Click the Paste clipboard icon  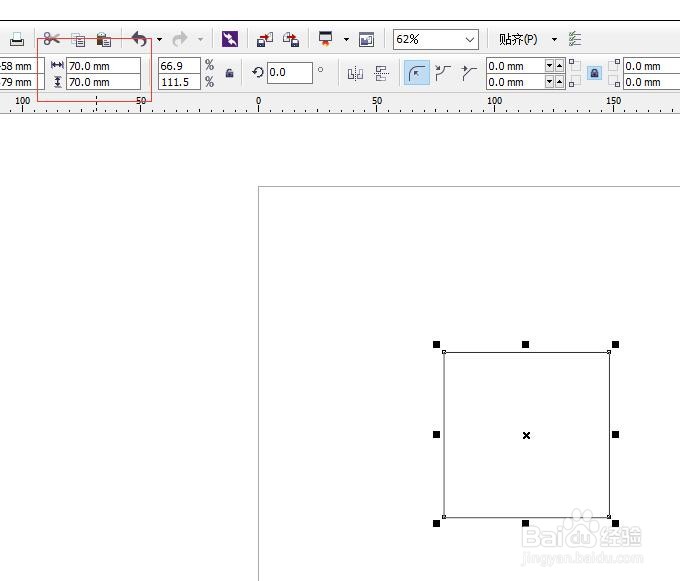104,39
